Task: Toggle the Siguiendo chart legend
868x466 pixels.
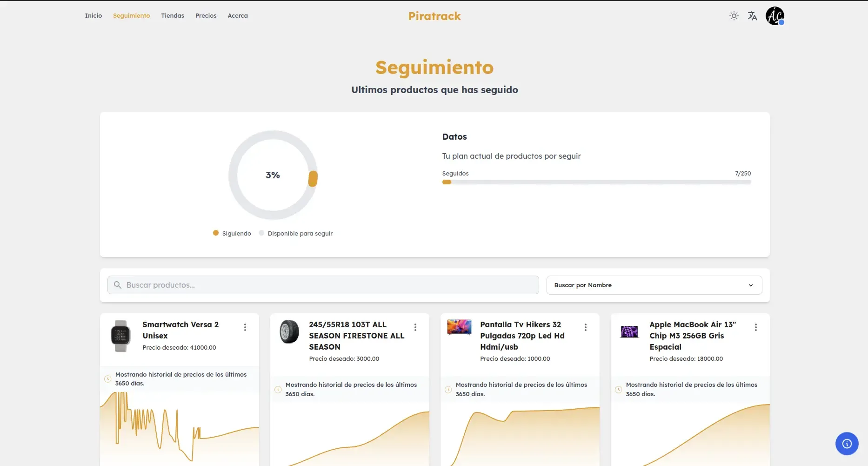Action: click(232, 233)
